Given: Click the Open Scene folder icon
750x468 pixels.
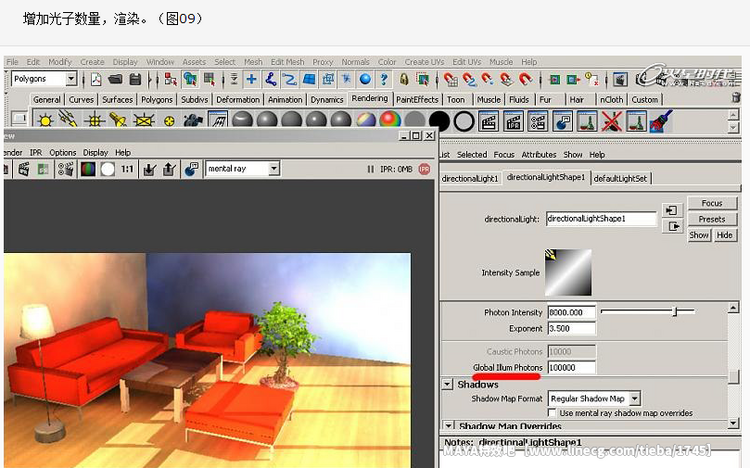Looking at the screenshot, I should click(115, 79).
